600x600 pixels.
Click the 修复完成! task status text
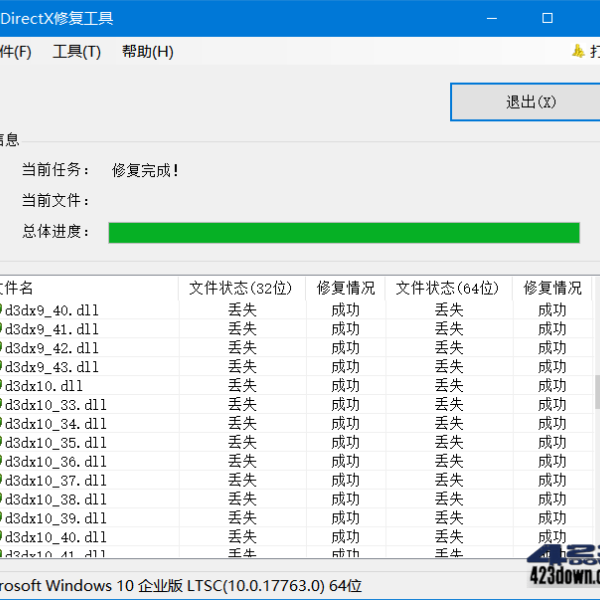[x=145, y=170]
